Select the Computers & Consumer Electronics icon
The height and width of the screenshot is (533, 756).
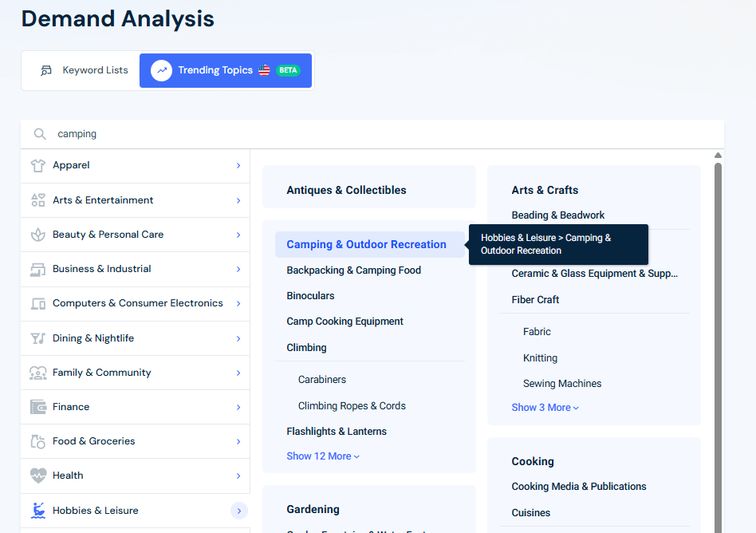pyautogui.click(x=37, y=303)
